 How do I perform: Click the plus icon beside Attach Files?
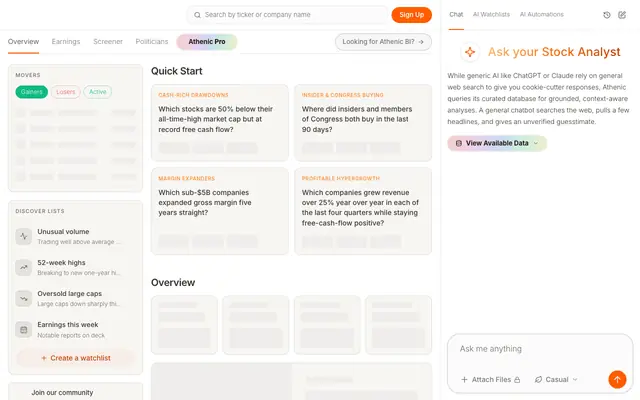coord(464,380)
